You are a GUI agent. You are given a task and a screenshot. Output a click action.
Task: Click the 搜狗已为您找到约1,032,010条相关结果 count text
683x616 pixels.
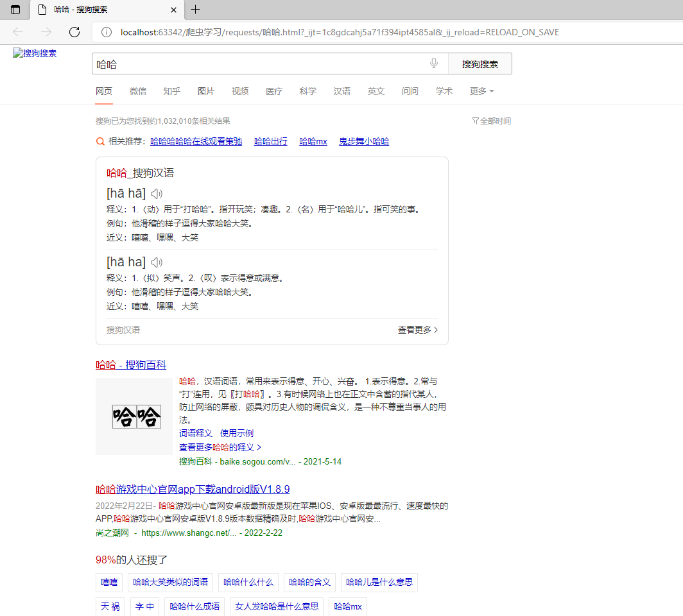pos(163,121)
